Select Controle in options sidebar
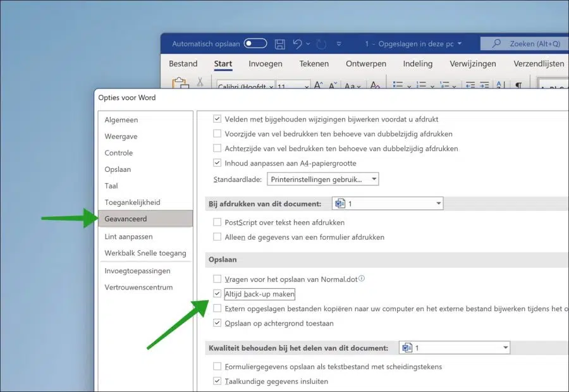 pyautogui.click(x=145, y=153)
